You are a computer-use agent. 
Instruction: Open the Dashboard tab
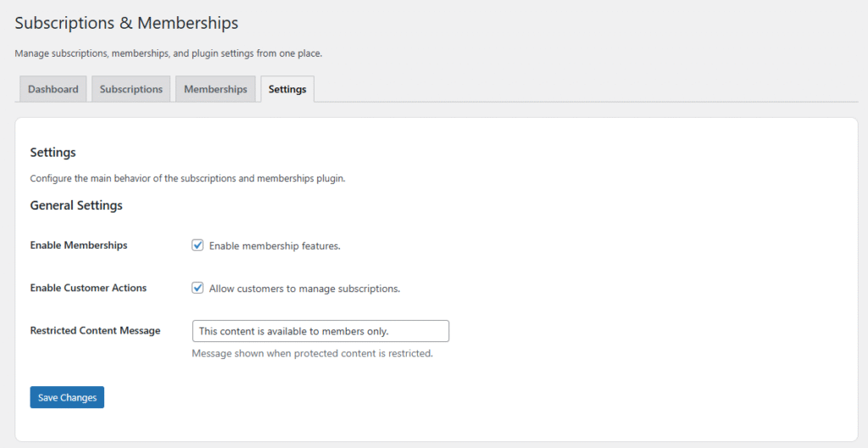click(53, 89)
